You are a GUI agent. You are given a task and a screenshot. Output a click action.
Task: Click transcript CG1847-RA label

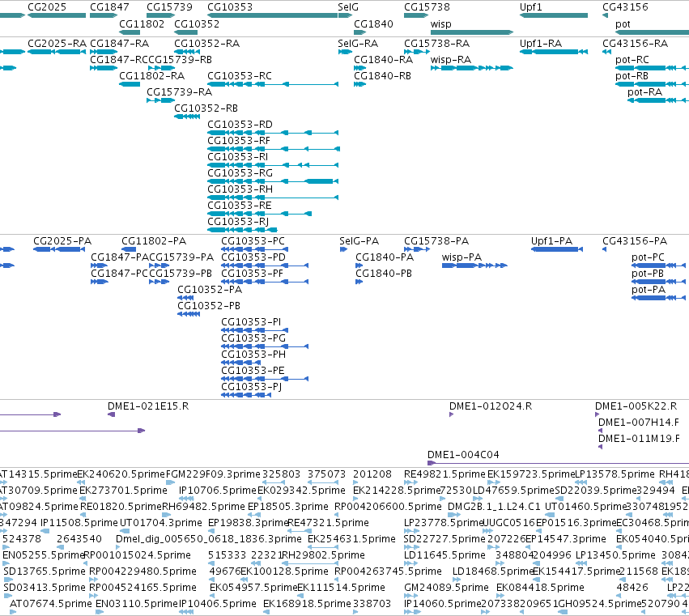coord(120,44)
